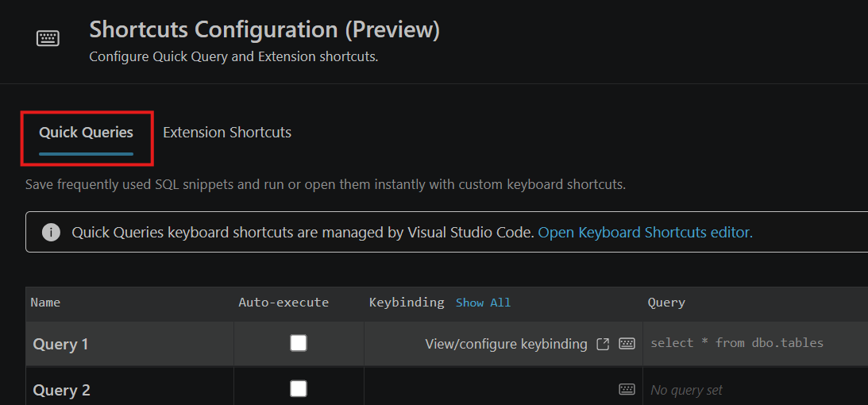Click the Name column header
This screenshot has height=405, width=868.
click(x=45, y=303)
